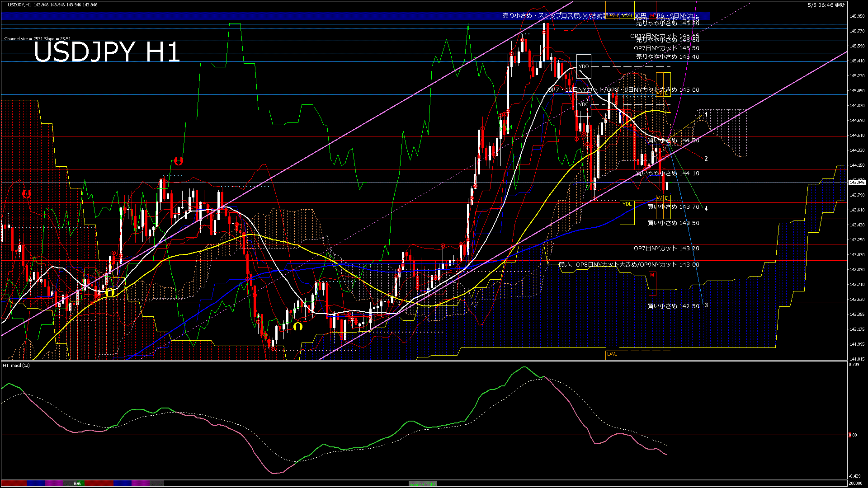Screen dimensions: 868x488
Task: Click projection point 3 marker
Action: pos(706,305)
